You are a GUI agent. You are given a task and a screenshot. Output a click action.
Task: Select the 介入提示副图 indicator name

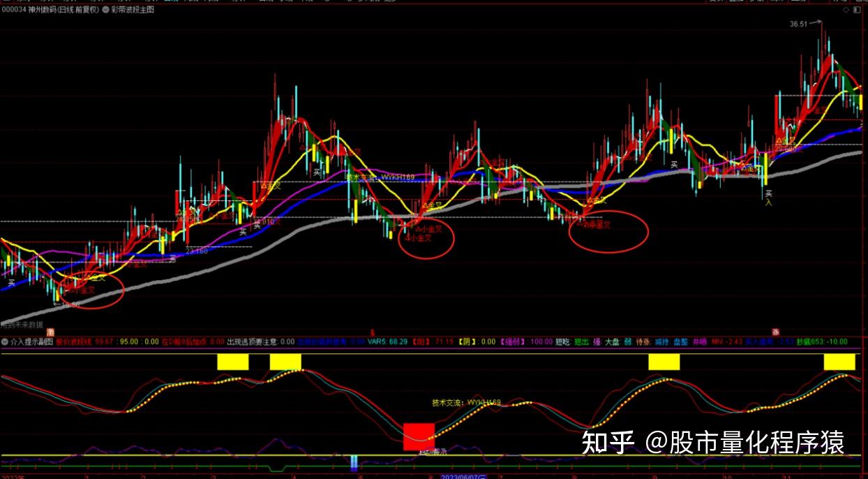pyautogui.click(x=32, y=342)
